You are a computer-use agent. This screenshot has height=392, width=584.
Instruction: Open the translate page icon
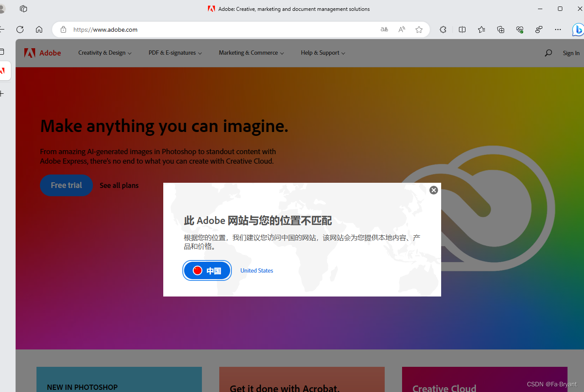[x=384, y=30]
